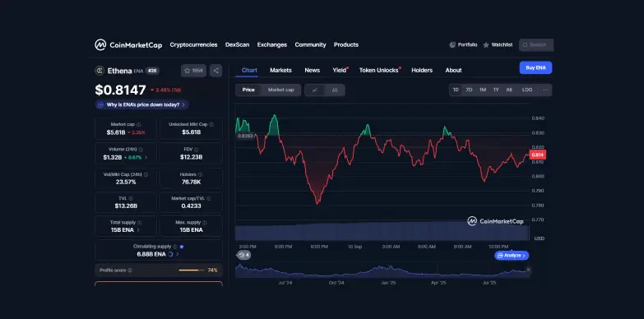Open the Chart tab
The width and height of the screenshot is (644, 319).
[249, 70]
